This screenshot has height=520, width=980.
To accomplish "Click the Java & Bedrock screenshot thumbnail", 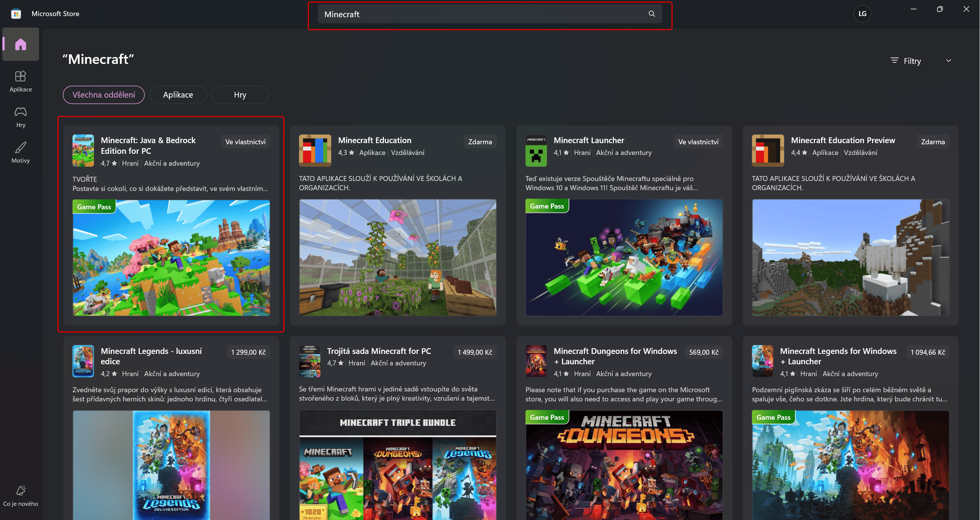I will coord(171,258).
